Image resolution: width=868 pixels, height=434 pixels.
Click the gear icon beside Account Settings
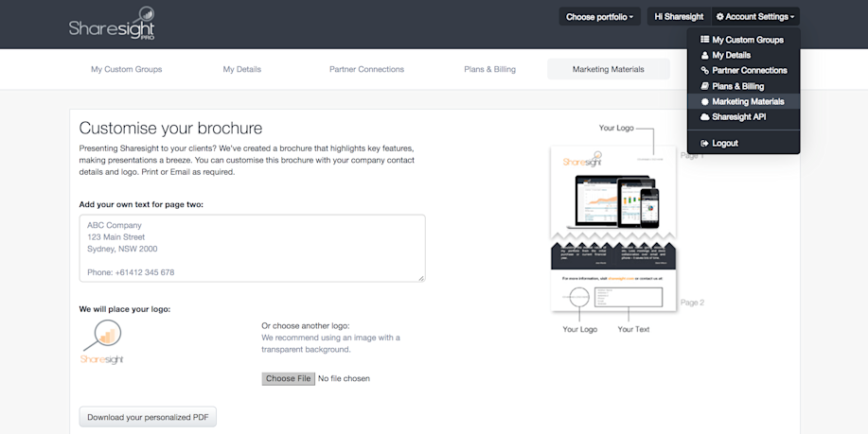click(x=719, y=17)
